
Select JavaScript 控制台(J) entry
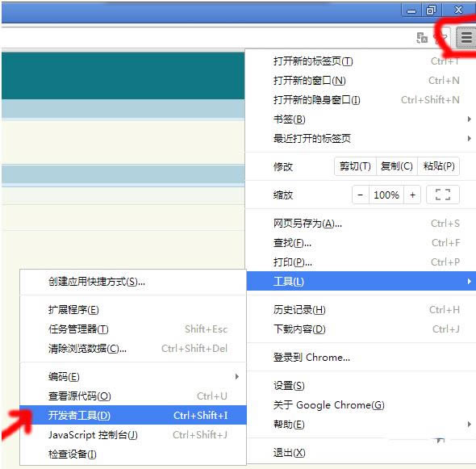[133, 434]
